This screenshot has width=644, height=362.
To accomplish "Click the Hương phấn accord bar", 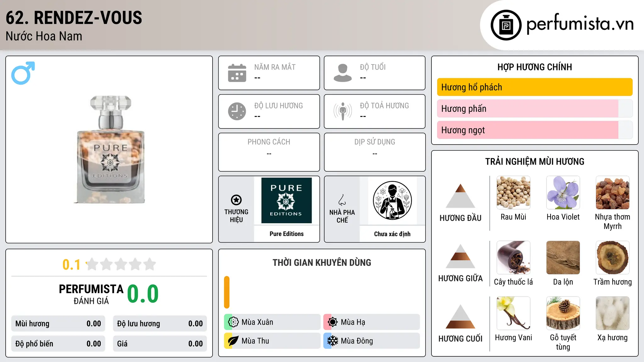I will pyautogui.click(x=535, y=108).
